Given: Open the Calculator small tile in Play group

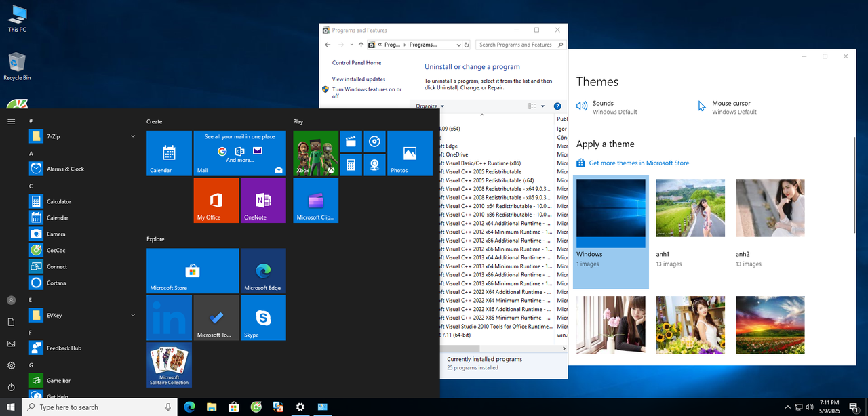Looking at the screenshot, I should pos(351,165).
